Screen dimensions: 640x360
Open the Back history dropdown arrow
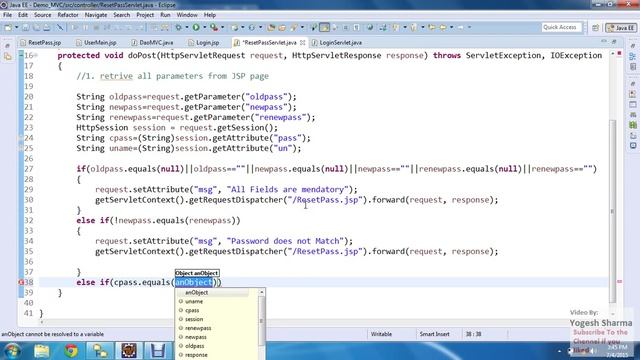point(451,27)
